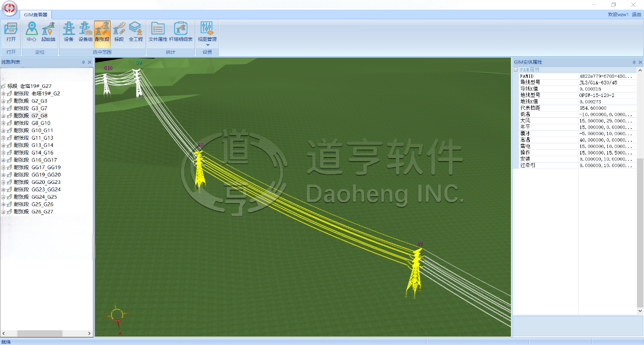The image size is (644, 345).
Task: Click the yellow G8 tower in viewport
Action: (199, 169)
